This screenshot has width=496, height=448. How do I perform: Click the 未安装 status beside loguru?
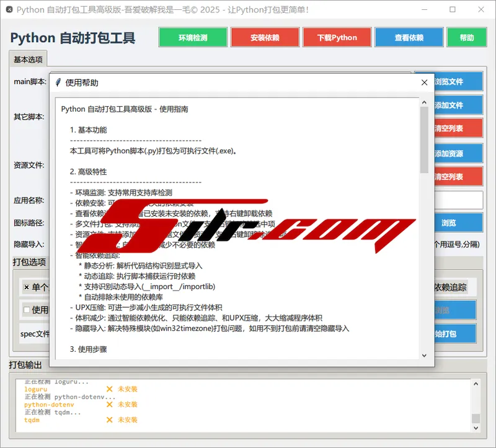128,389
